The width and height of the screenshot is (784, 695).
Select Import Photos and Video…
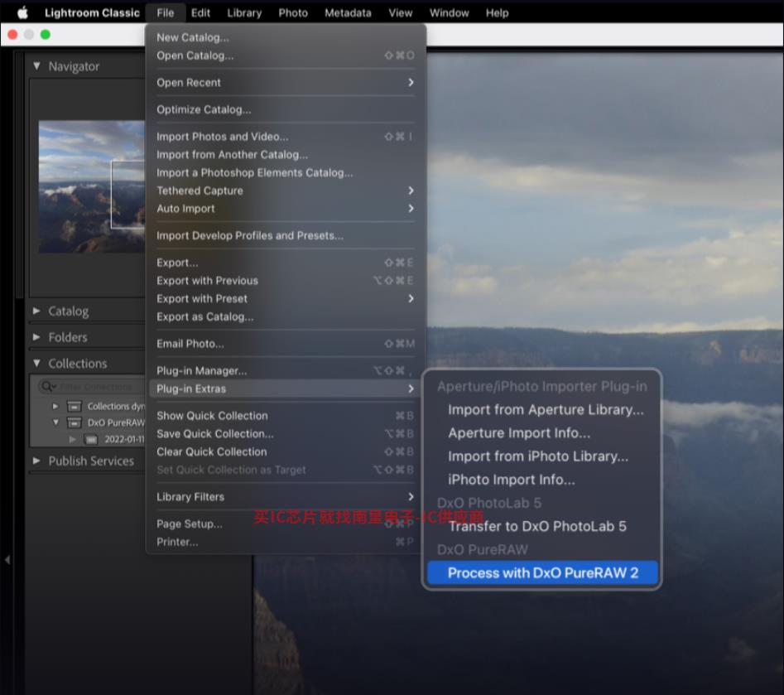[x=286, y=137]
